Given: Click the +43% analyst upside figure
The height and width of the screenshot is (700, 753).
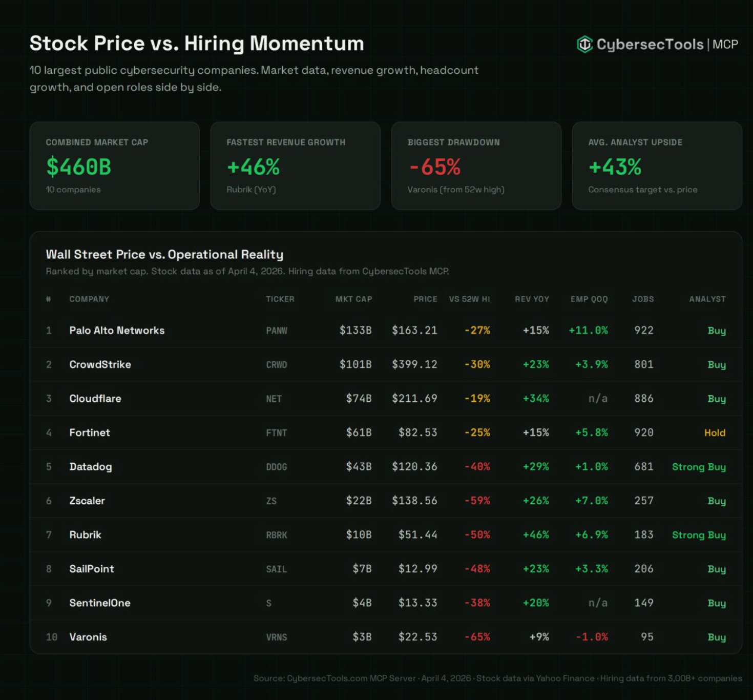Looking at the screenshot, I should (x=615, y=167).
